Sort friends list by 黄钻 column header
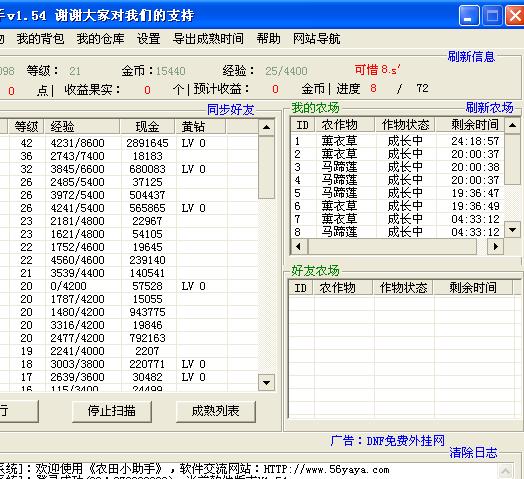Viewport: 524px width, 479px height. [201, 127]
